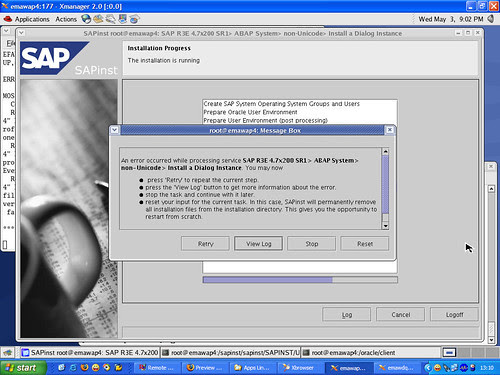This screenshot has height=375, width=500.
Task: Open the Windows Start menu
Action: pos(23,368)
